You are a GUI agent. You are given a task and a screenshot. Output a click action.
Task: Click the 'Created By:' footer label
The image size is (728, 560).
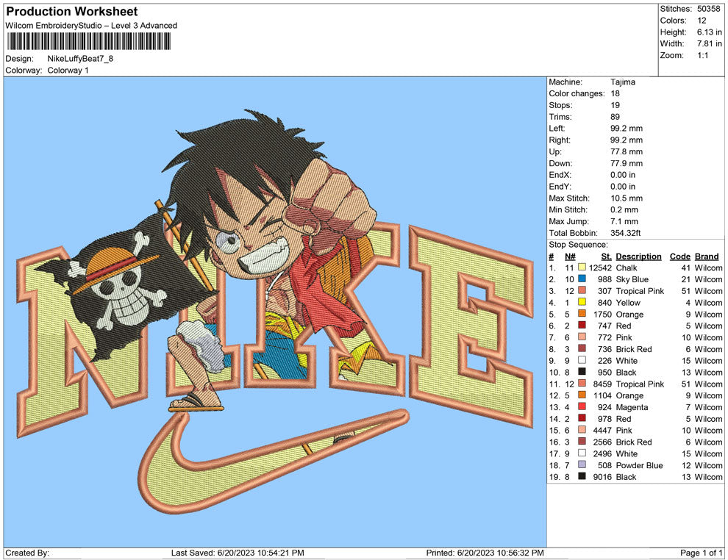pyautogui.click(x=27, y=553)
